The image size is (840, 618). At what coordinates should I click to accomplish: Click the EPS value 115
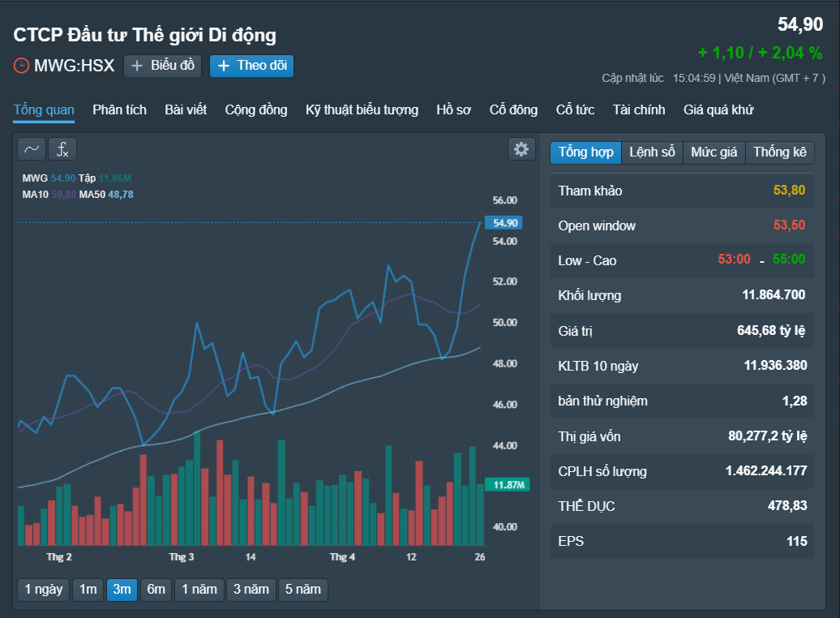(x=796, y=541)
